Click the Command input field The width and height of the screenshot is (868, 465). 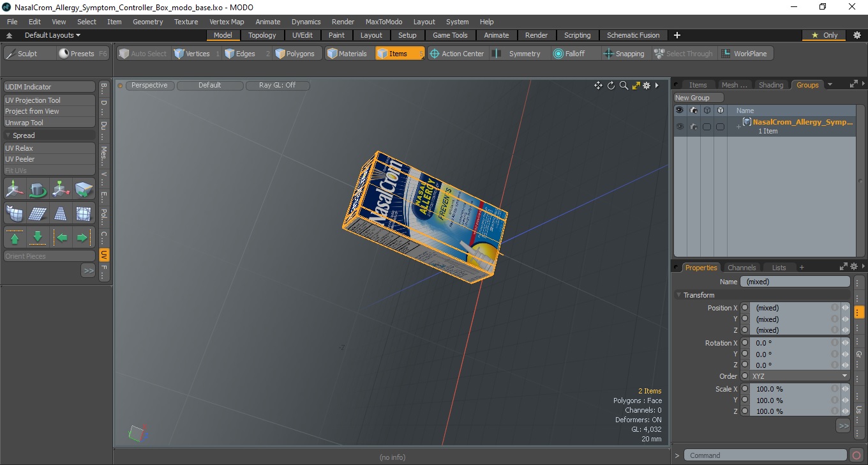coord(766,455)
